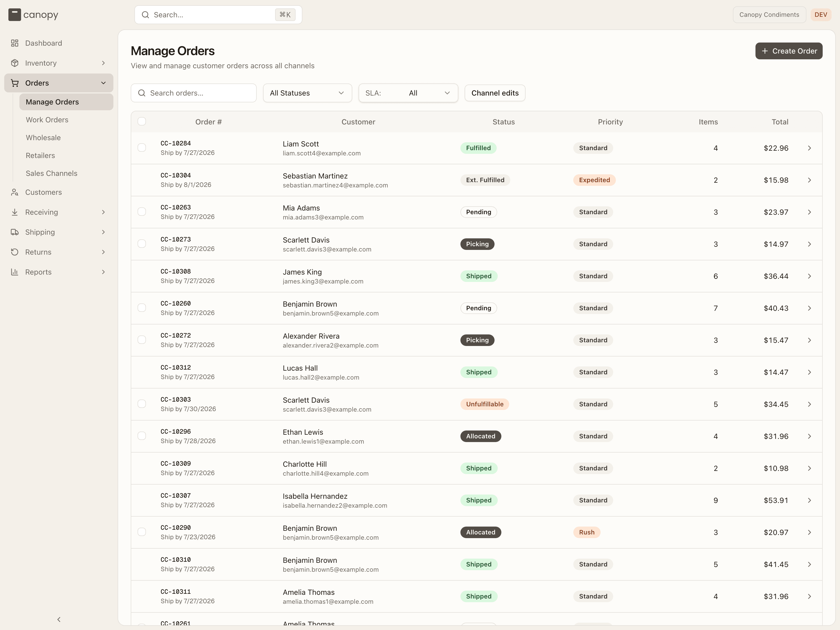The image size is (840, 630).
Task: Click the ⌘K shortcut badge
Action: 285,15
